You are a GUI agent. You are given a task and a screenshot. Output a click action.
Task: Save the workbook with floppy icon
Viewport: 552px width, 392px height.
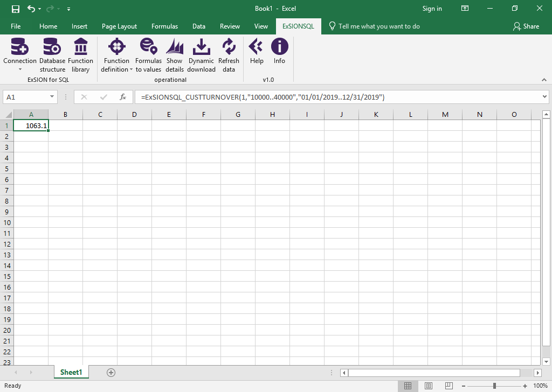[16, 9]
